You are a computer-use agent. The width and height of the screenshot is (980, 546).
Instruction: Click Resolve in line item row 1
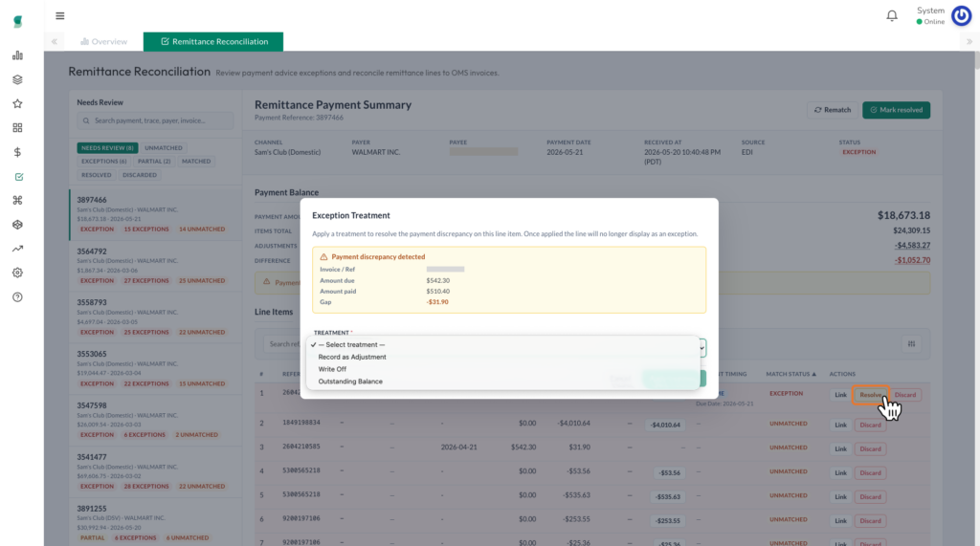pyautogui.click(x=870, y=395)
